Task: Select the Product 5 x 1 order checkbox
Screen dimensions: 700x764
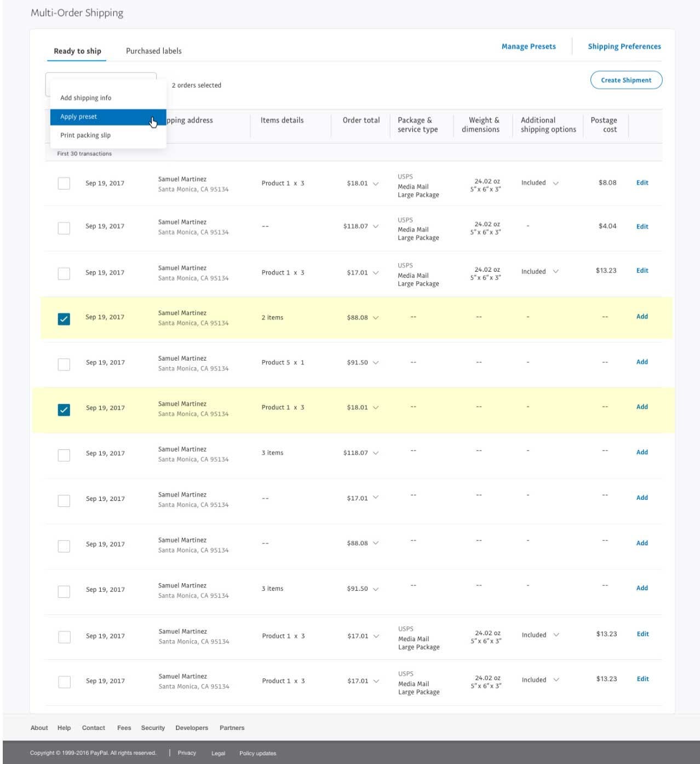Action: (64, 364)
